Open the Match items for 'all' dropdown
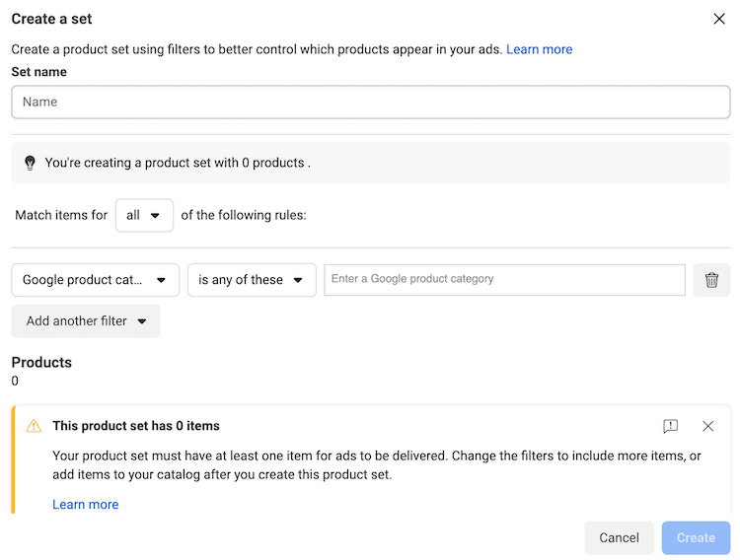 point(144,215)
